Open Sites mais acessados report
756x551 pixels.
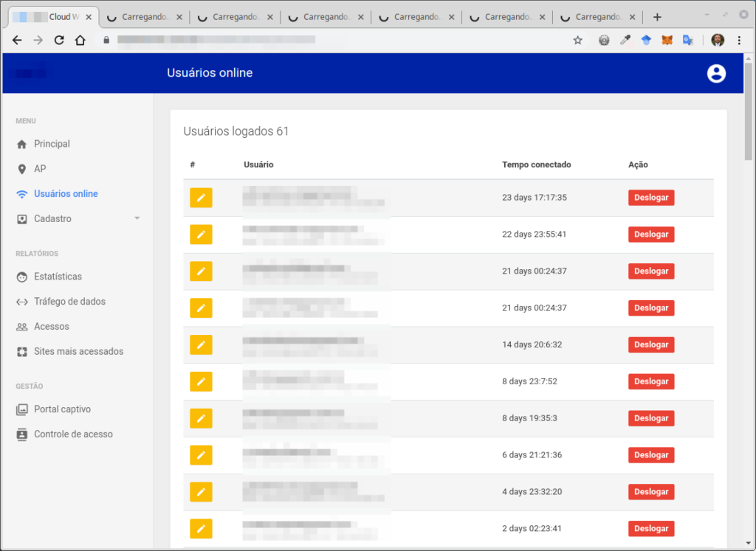coord(78,352)
